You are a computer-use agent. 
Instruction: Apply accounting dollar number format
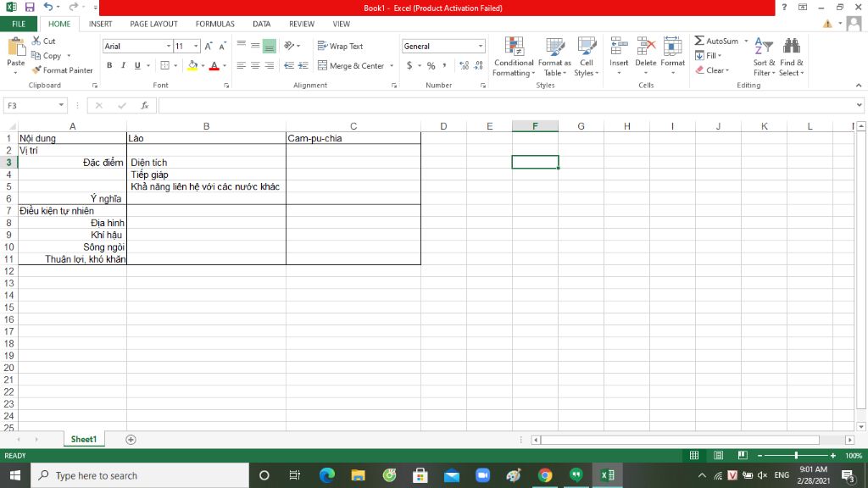[409, 65]
